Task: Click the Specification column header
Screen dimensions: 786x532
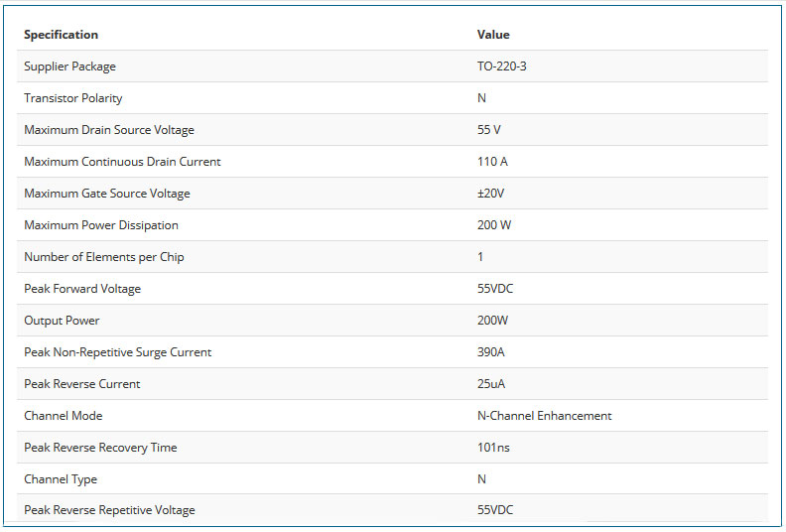Action: pos(61,35)
